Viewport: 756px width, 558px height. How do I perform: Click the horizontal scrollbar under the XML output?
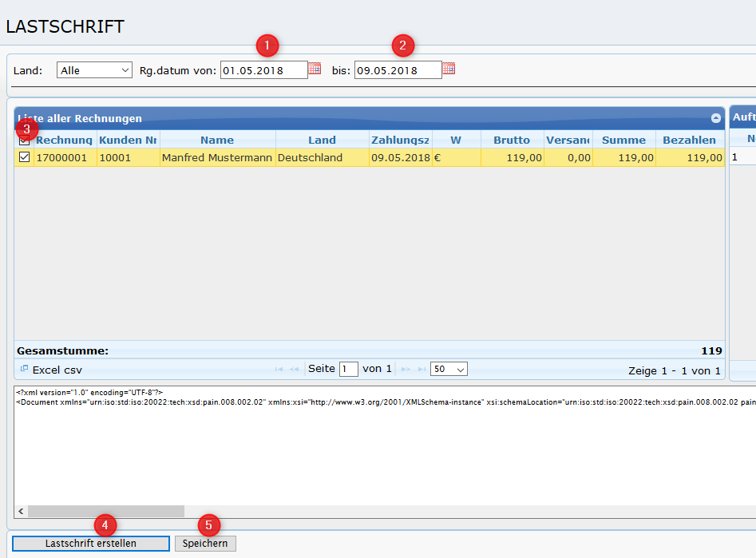click(106, 511)
